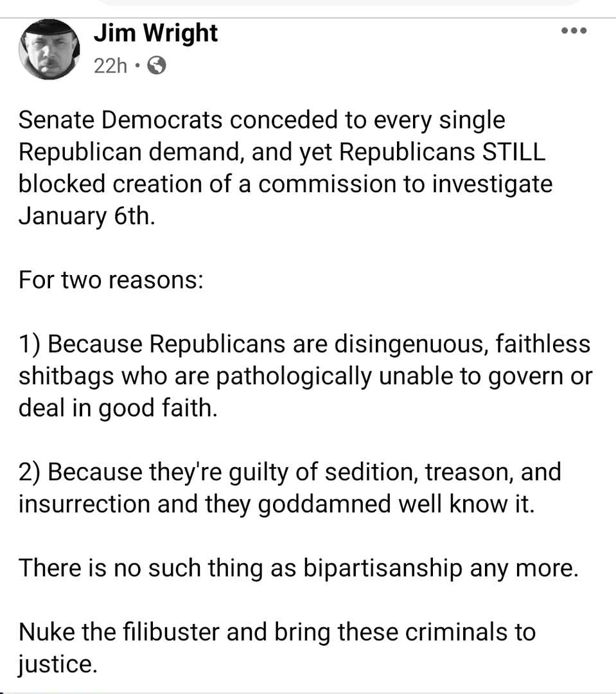This screenshot has height=694, width=616.
Task: Open the 22h post timestamp
Action: 110,66
